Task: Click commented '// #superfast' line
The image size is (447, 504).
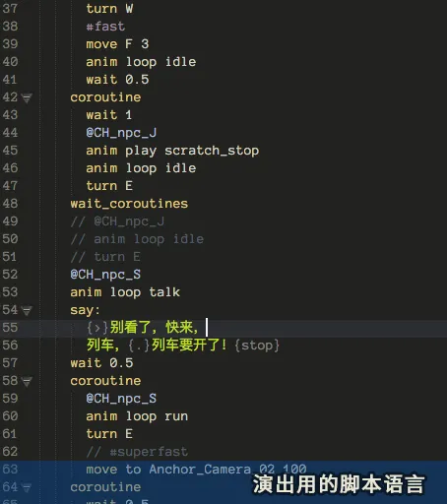Action: point(137,452)
